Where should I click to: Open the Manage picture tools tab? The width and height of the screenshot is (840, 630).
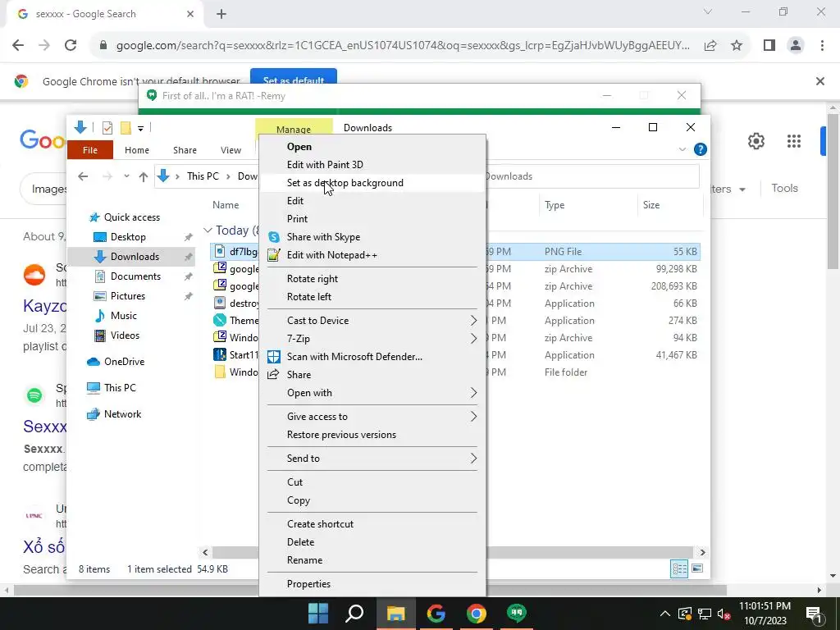[294, 129]
